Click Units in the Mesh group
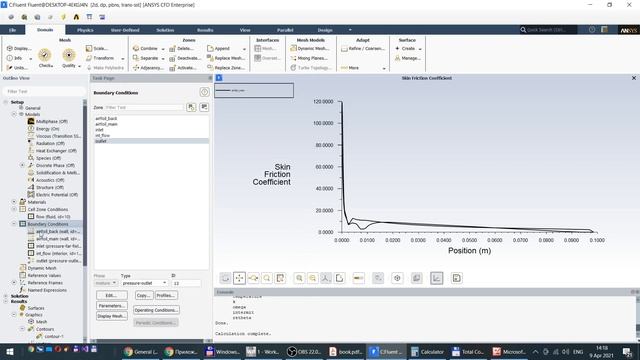This screenshot has height=360, width=640. click(17, 68)
